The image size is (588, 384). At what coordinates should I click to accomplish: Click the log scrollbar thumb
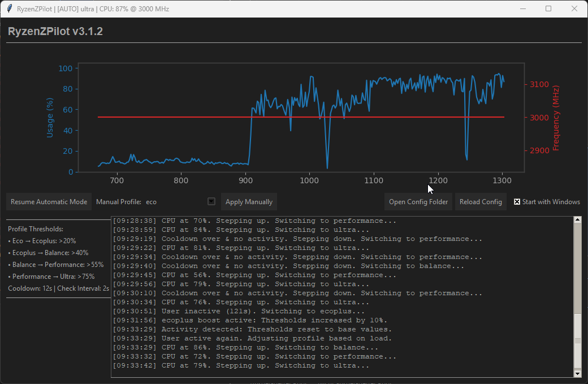pyautogui.click(x=577, y=340)
